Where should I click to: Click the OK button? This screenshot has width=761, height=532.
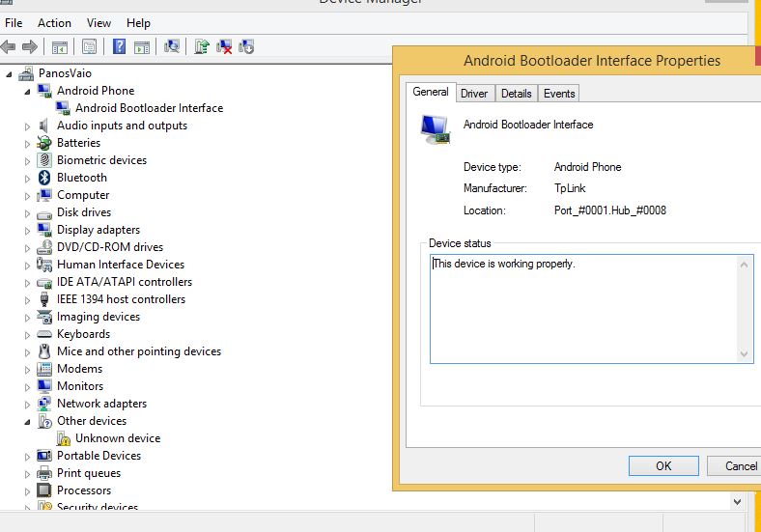coord(662,465)
